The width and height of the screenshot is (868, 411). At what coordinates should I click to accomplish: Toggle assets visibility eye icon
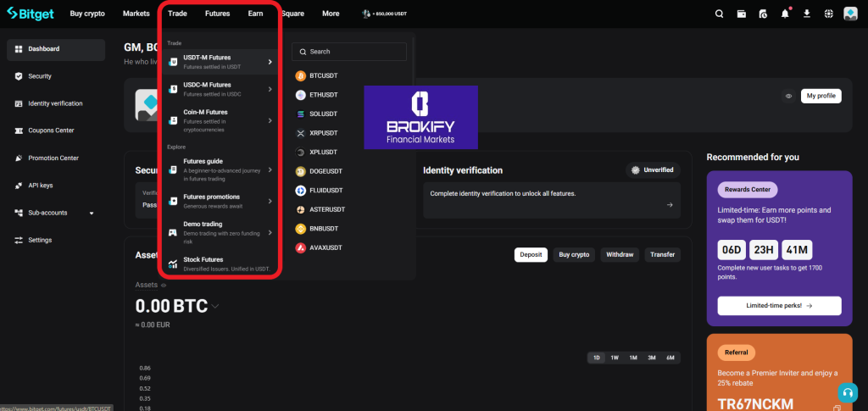coord(164,286)
